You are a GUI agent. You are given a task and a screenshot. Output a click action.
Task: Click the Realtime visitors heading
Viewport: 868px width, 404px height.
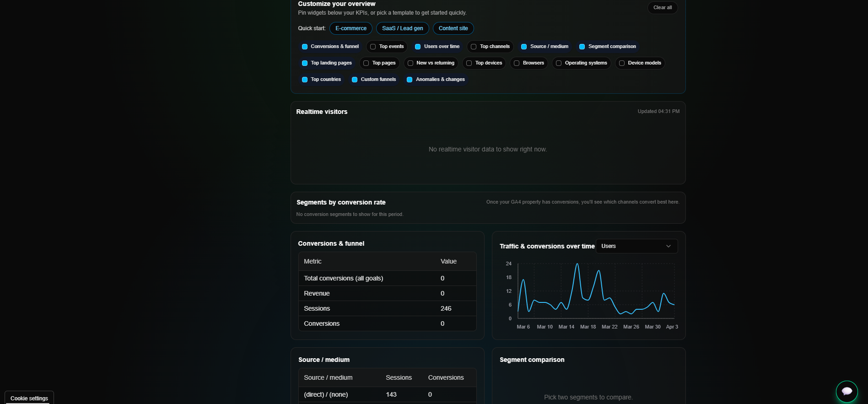pyautogui.click(x=322, y=112)
